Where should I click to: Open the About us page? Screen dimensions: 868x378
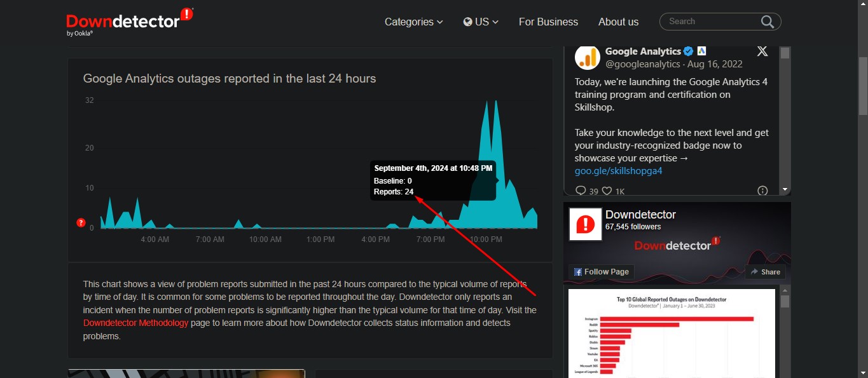[618, 22]
